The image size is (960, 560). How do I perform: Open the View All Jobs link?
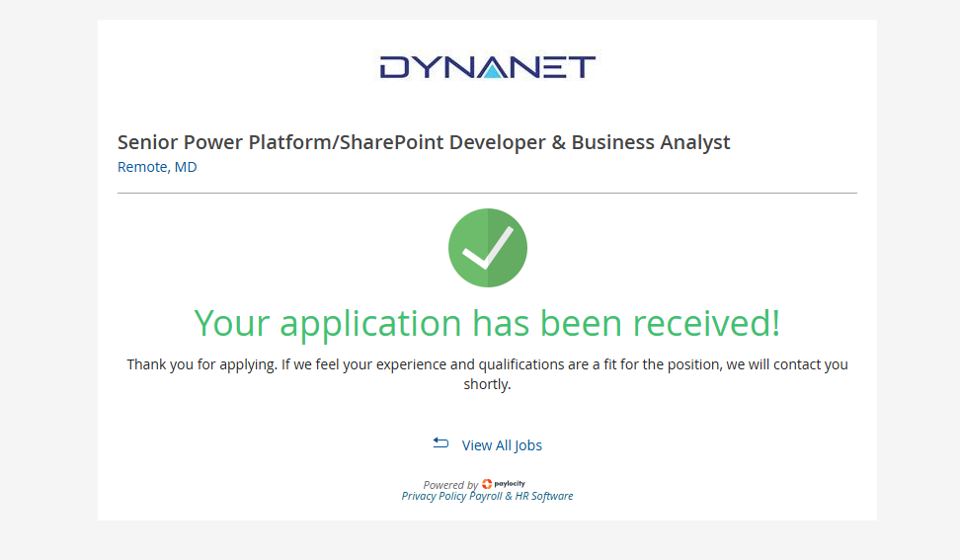tap(502, 445)
